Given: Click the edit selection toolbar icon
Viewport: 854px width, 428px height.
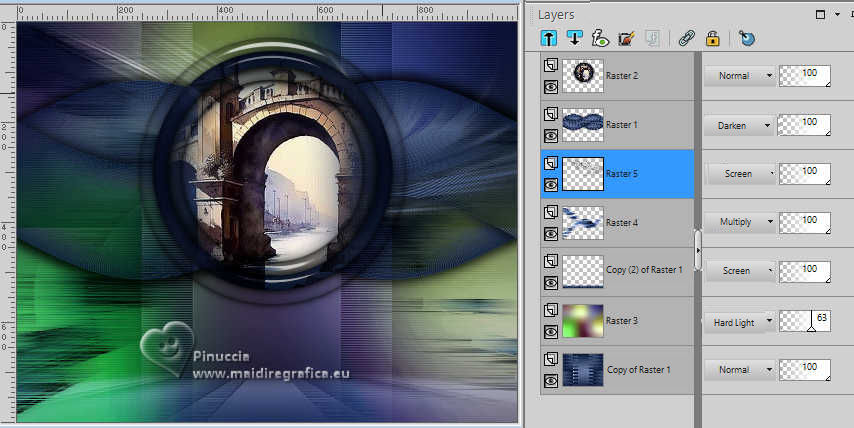Looking at the screenshot, I should coord(627,38).
